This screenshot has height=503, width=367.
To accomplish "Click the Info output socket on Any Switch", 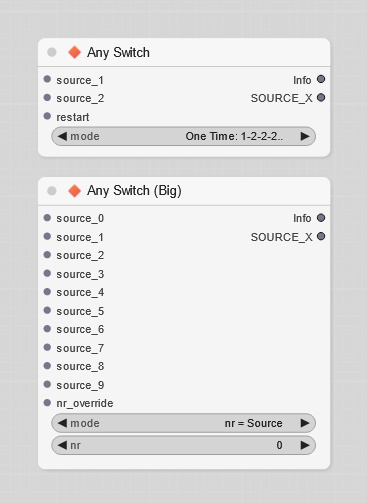I will click(321, 79).
